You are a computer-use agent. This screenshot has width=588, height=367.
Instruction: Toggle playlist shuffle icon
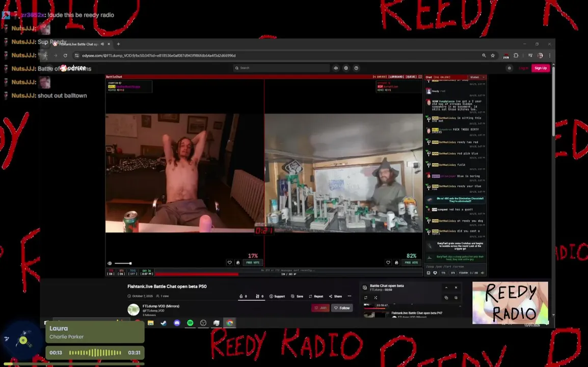click(376, 298)
